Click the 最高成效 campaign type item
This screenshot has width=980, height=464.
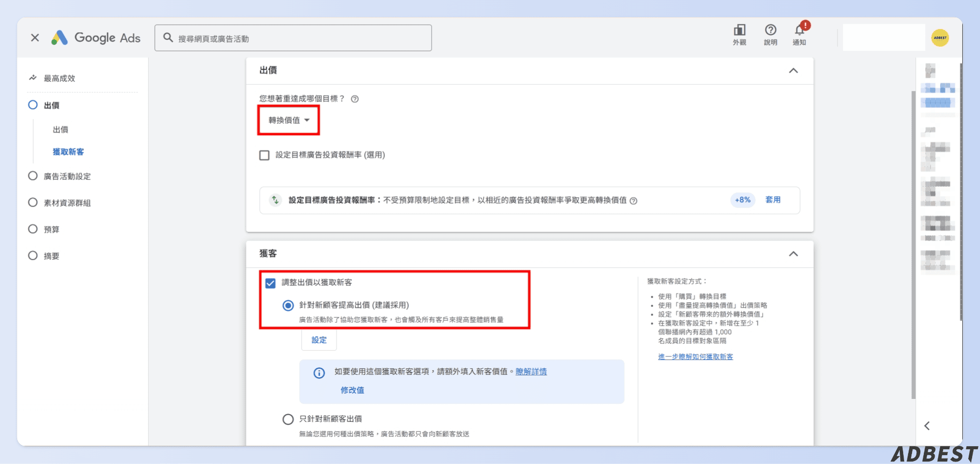59,78
